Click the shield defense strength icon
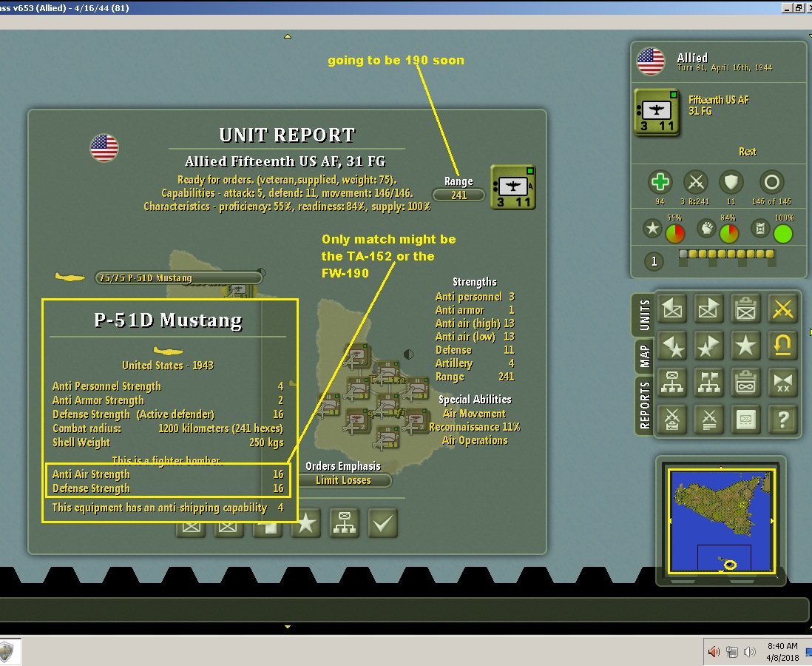This screenshot has height=666, width=812. point(731,183)
